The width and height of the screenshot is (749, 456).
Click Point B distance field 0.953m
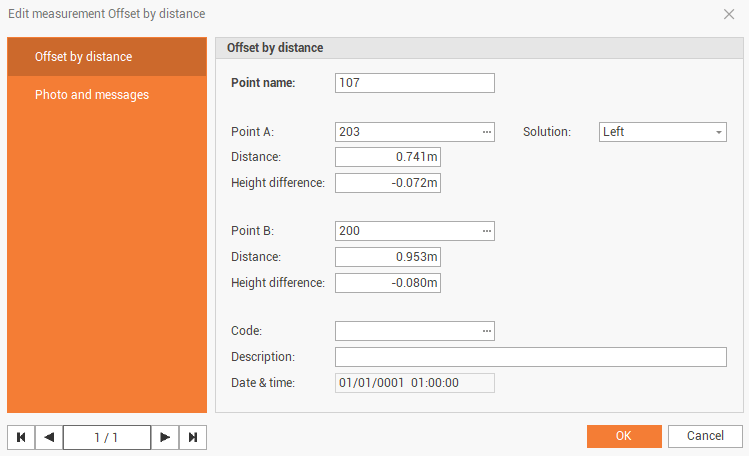387,257
